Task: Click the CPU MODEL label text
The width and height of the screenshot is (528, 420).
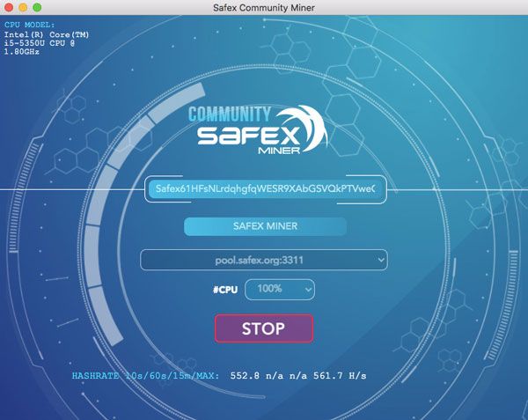Action: pyautogui.click(x=29, y=25)
